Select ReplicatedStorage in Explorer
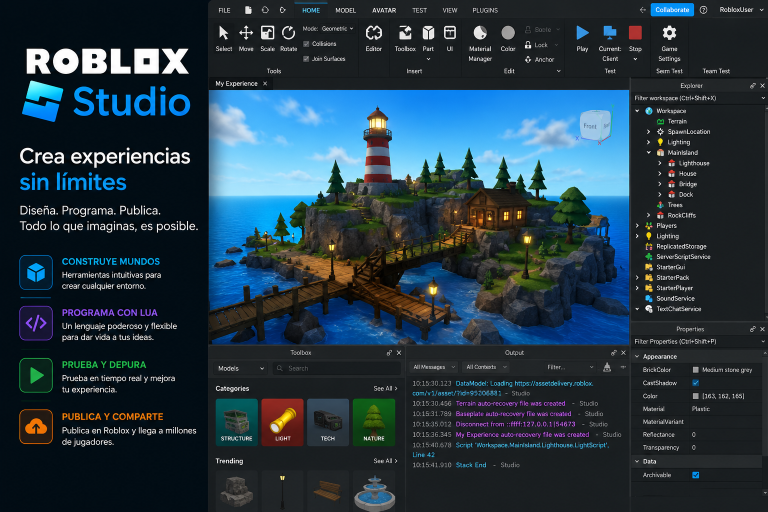 pyautogui.click(x=681, y=246)
